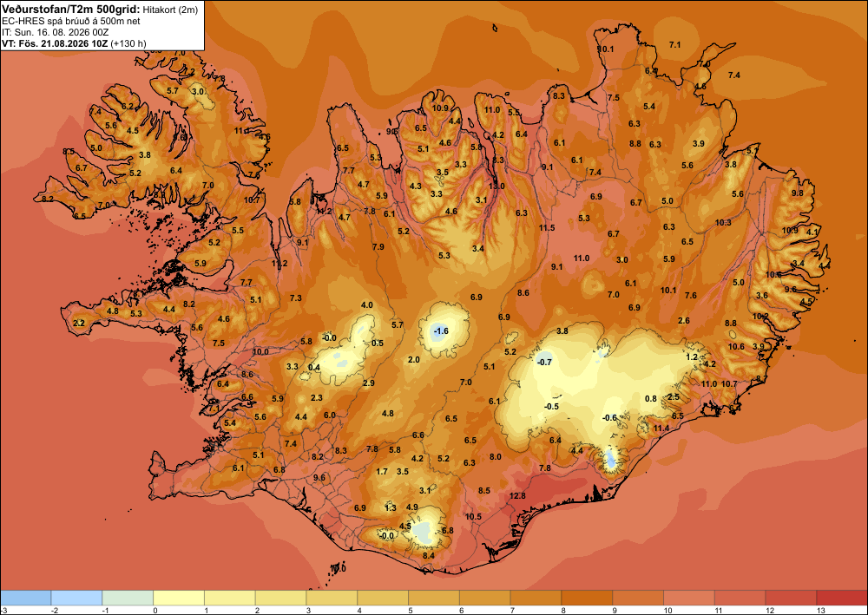
Task: Click the orange 7 to 8 legend swatch
Action: [x=536, y=598]
